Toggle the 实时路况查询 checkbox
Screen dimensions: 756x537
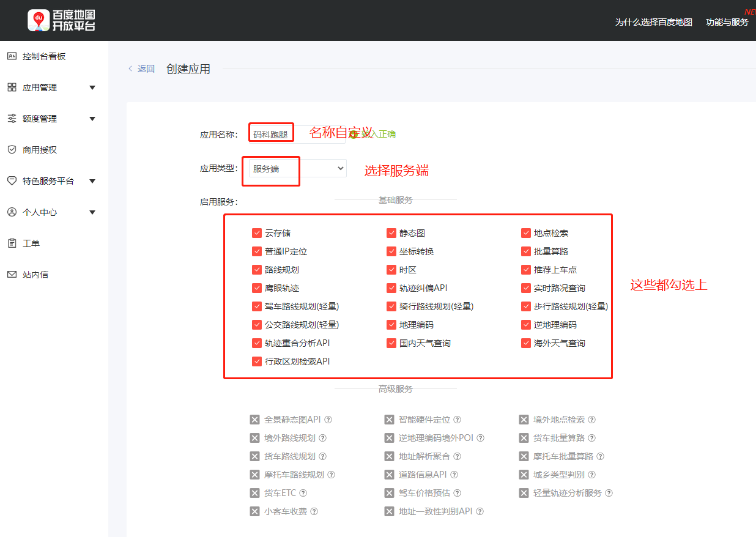pyautogui.click(x=526, y=288)
